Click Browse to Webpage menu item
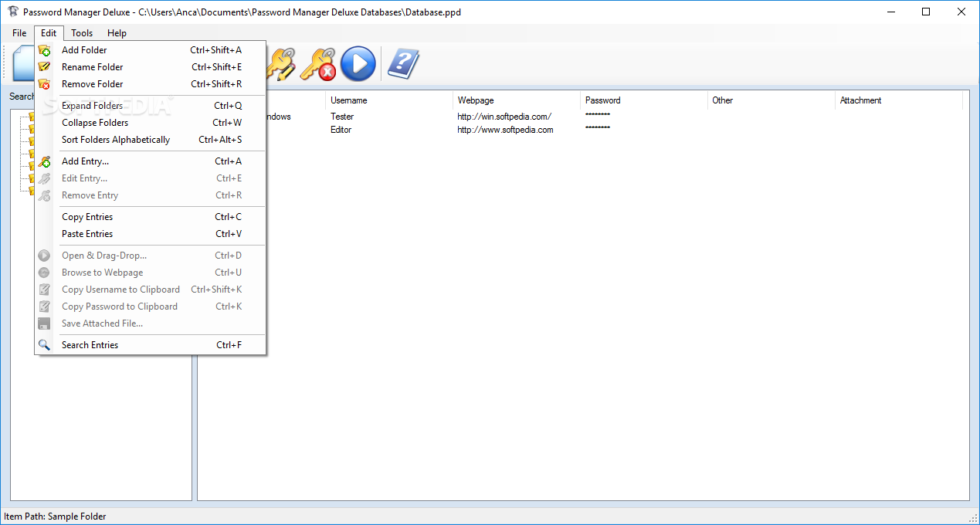This screenshot has width=980, height=525. click(151, 273)
